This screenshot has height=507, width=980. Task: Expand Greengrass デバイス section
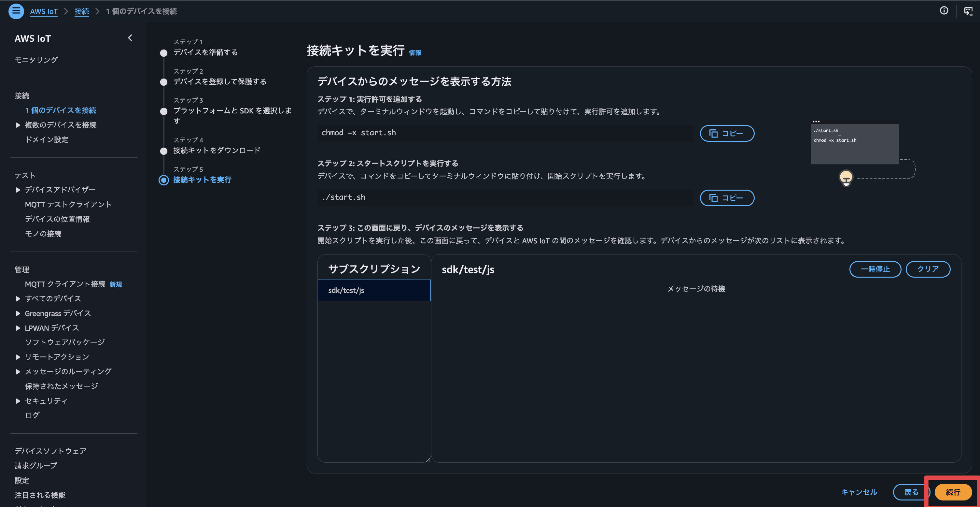(x=18, y=313)
